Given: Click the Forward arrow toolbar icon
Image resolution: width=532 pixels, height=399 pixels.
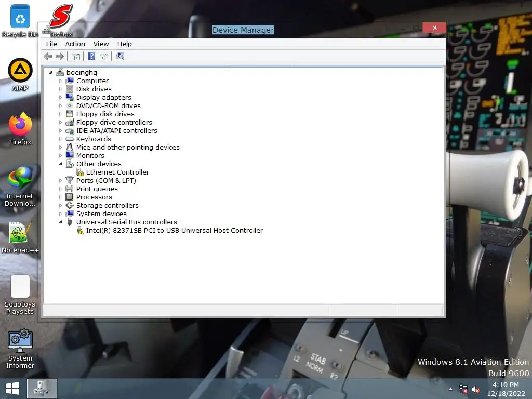Looking at the screenshot, I should (x=60, y=56).
